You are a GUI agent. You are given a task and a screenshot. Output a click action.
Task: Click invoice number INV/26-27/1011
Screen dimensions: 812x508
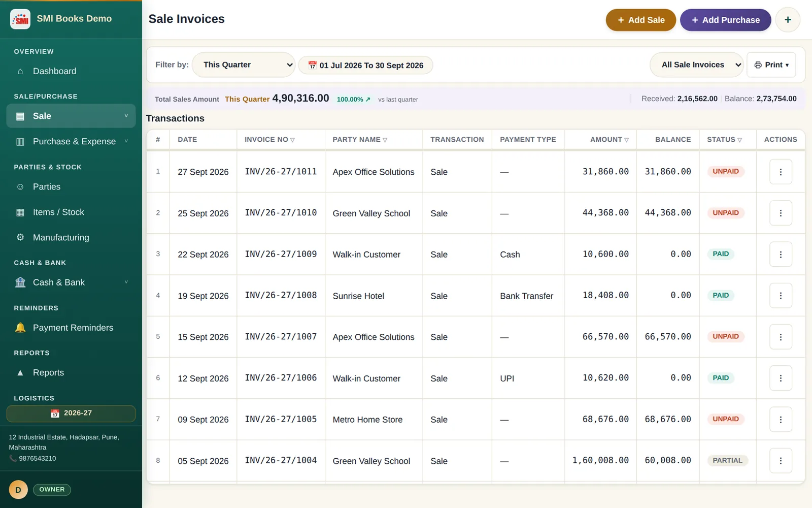pyautogui.click(x=281, y=172)
